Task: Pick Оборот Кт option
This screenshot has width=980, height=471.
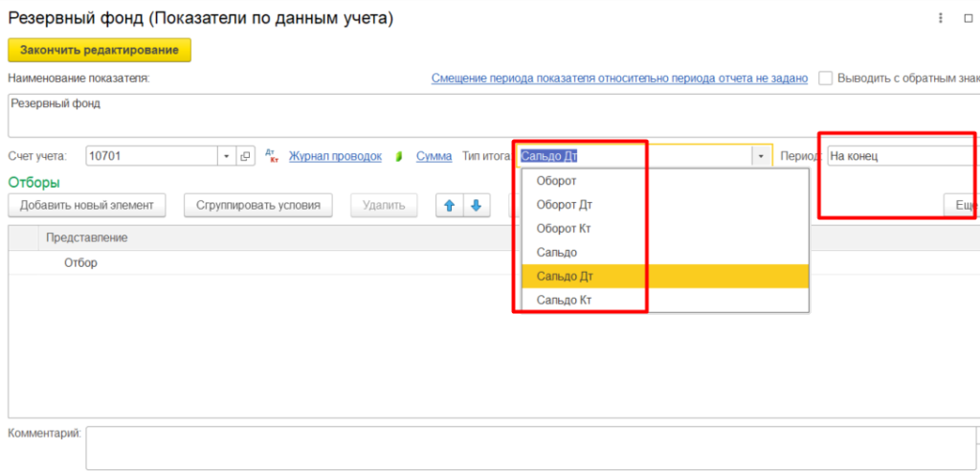Action: [565, 229]
